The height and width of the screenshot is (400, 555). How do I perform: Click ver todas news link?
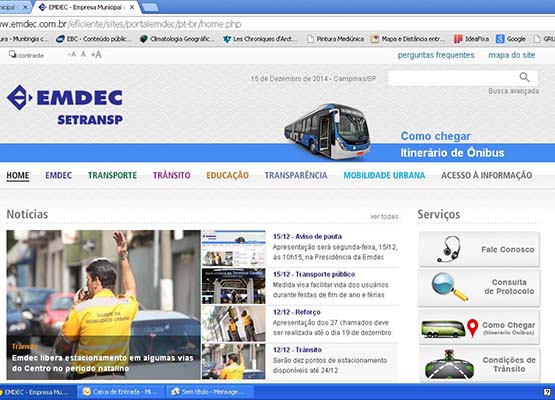tap(384, 216)
